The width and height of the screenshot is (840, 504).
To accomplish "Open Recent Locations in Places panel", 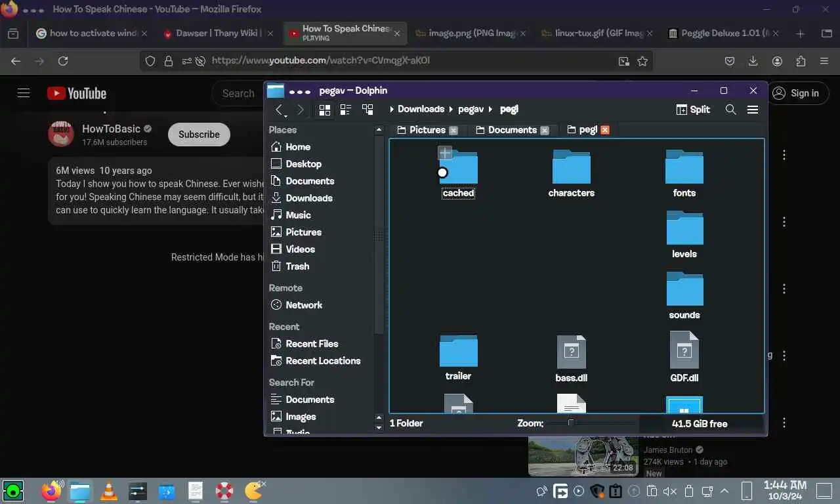I will click(x=322, y=361).
